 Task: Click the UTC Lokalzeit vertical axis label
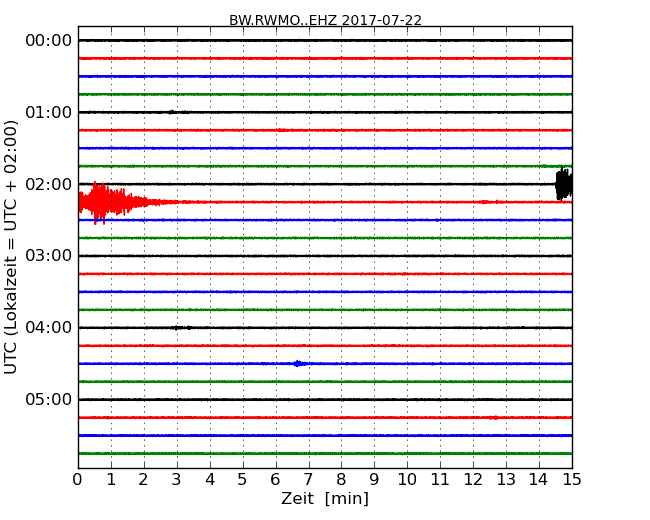(11, 247)
